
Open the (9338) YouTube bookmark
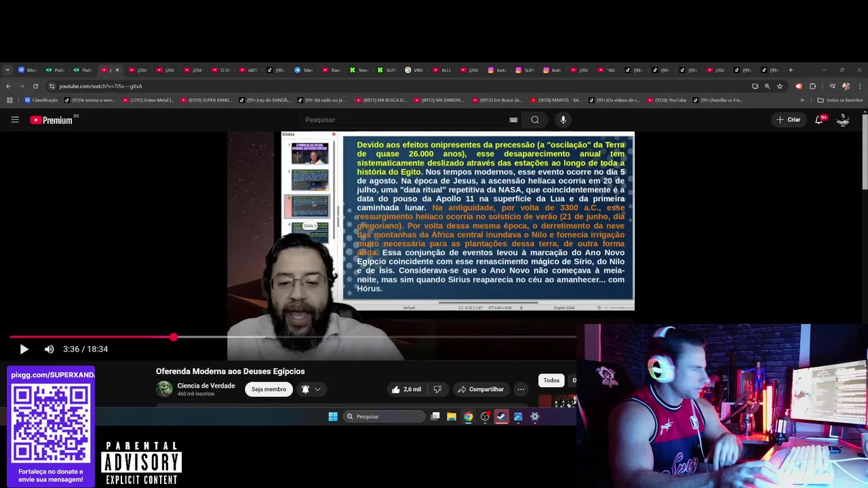[666, 100]
